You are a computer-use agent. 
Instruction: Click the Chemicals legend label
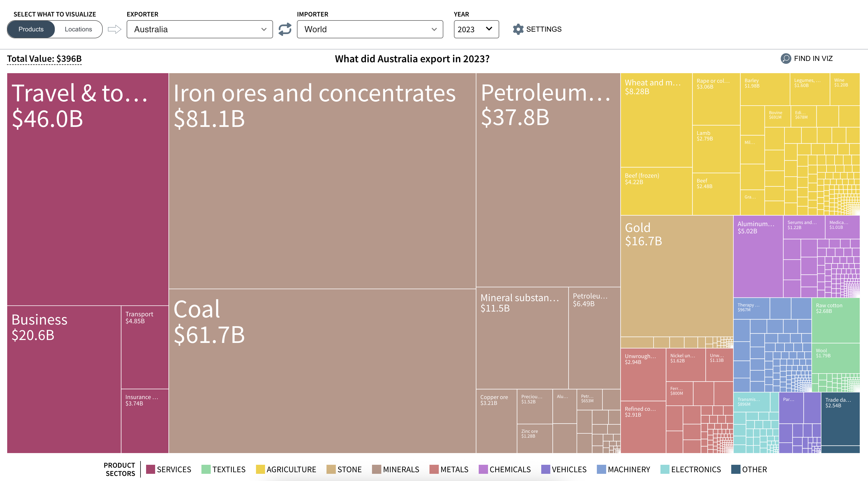pyautogui.click(x=510, y=469)
